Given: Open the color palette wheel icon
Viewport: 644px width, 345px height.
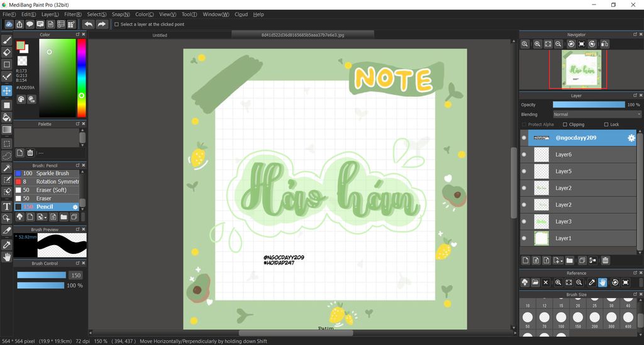Looking at the screenshot, I should pyautogui.click(x=21, y=99).
